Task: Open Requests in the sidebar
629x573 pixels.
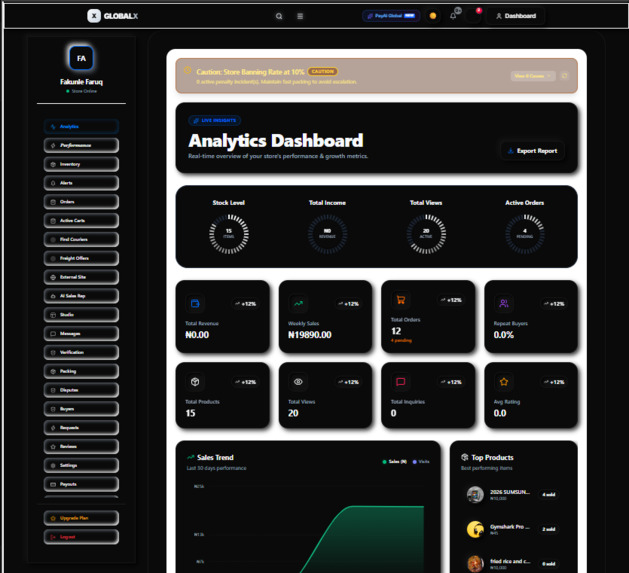Action: [x=81, y=428]
